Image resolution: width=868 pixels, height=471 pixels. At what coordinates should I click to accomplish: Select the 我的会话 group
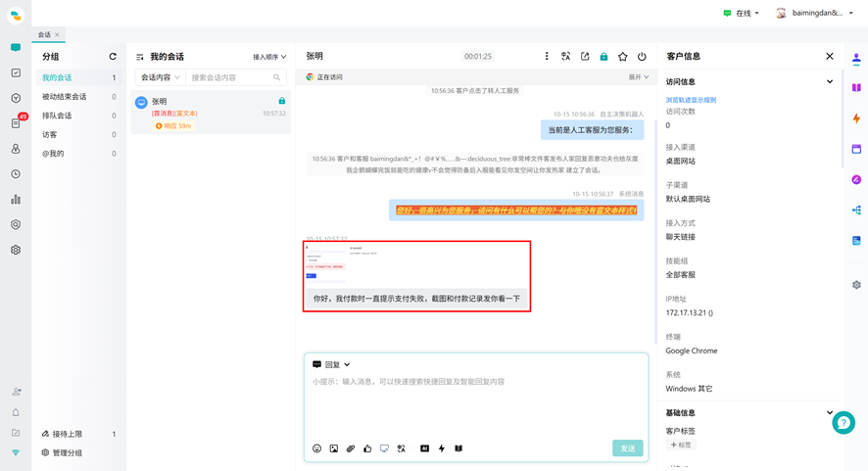pyautogui.click(x=78, y=77)
